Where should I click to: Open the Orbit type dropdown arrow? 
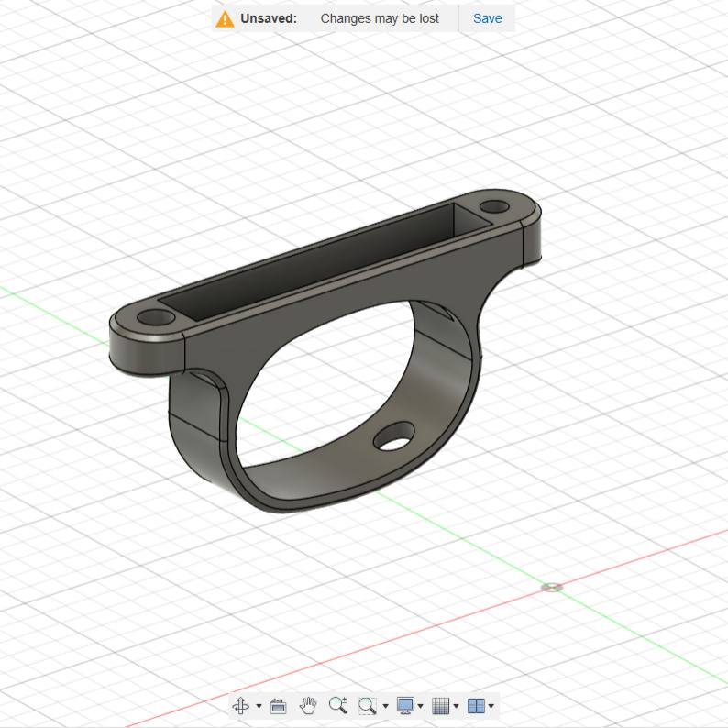(x=259, y=706)
